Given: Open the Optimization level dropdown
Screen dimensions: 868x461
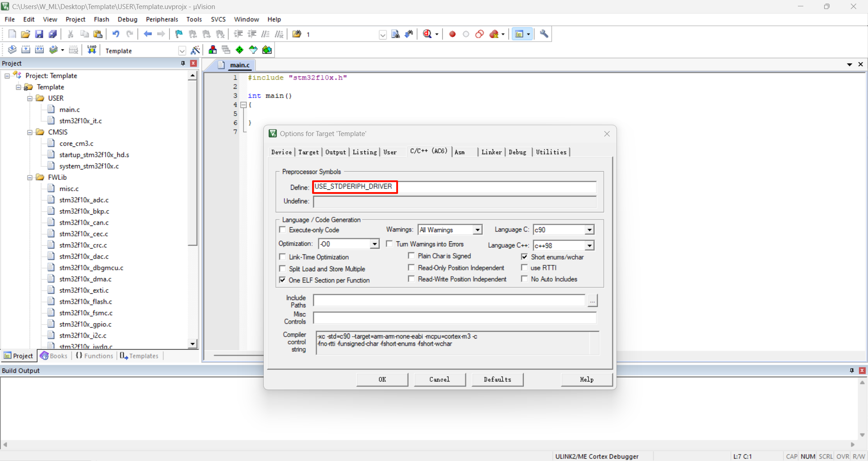Looking at the screenshot, I should tap(375, 244).
